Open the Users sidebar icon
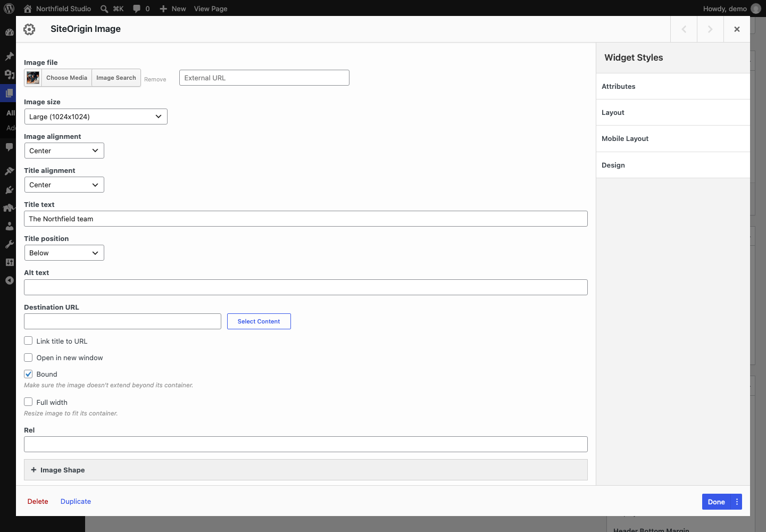 click(x=9, y=226)
